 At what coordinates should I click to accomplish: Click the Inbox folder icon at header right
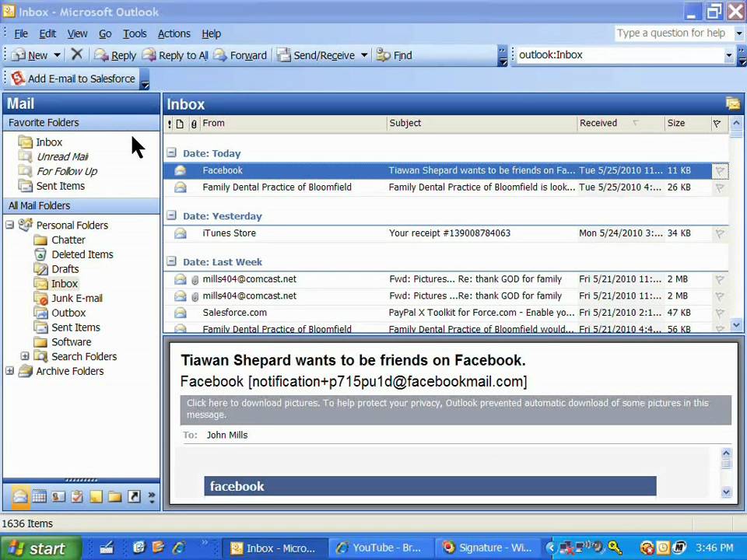pos(733,103)
